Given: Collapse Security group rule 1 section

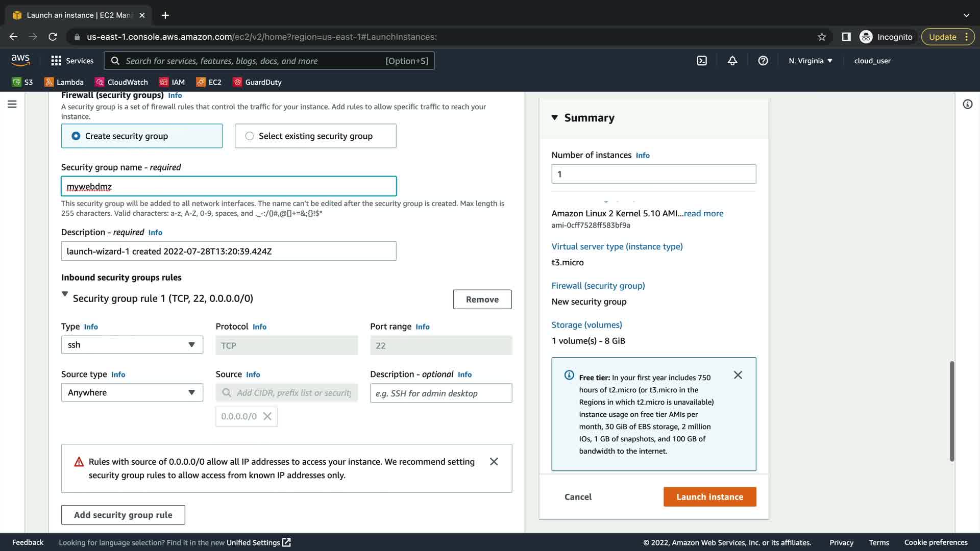Looking at the screenshot, I should (65, 294).
